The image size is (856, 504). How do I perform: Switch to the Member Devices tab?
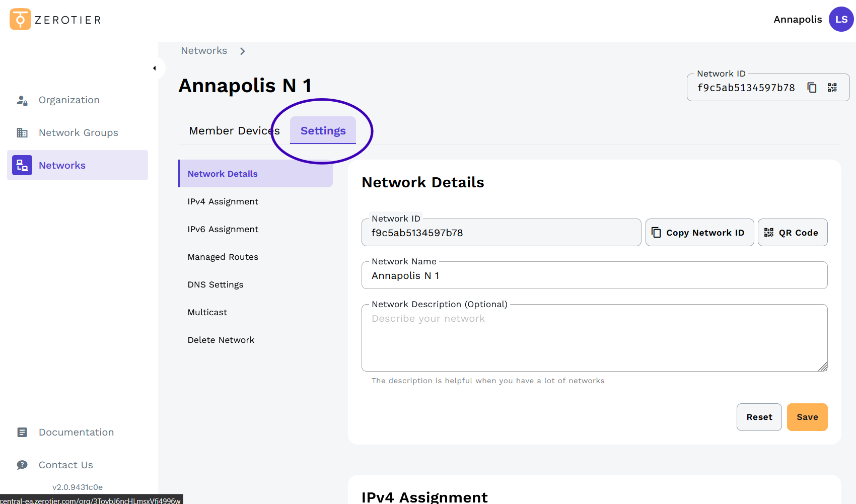click(x=234, y=130)
